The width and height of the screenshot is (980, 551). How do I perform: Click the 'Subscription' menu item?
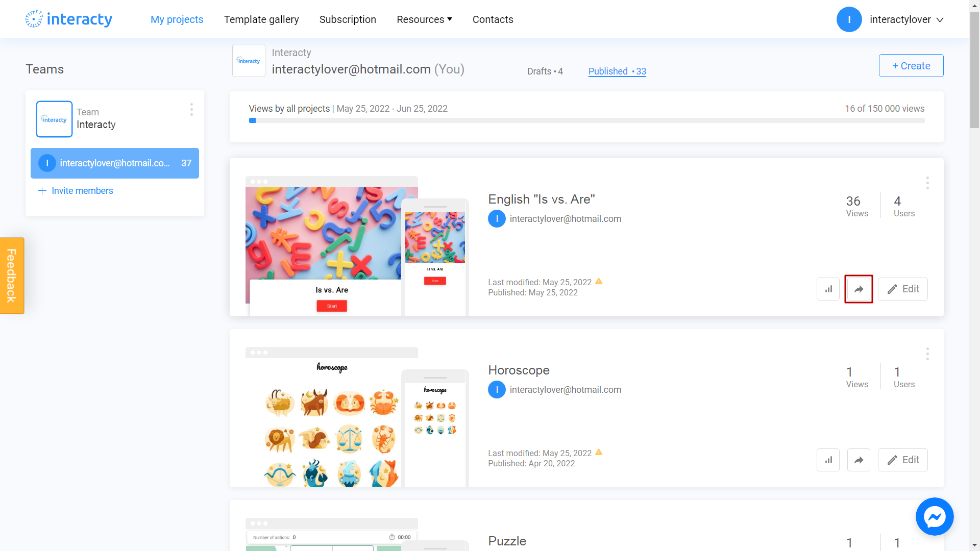point(348,19)
